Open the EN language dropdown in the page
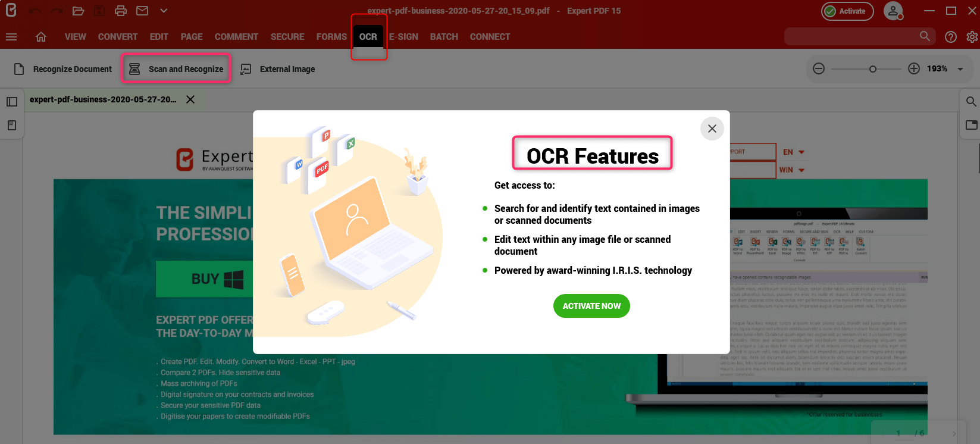The height and width of the screenshot is (444, 980). (794, 152)
